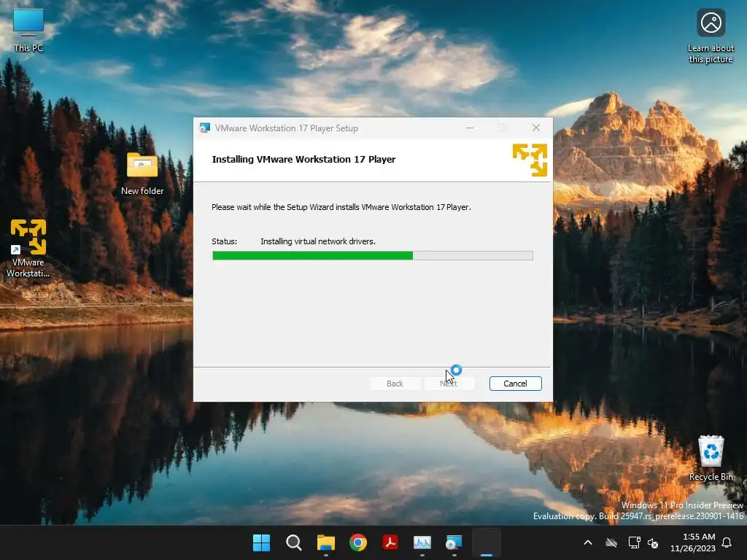This screenshot has width=747, height=560.
Task: Click the VMware logo in the installer header
Action: (x=530, y=160)
